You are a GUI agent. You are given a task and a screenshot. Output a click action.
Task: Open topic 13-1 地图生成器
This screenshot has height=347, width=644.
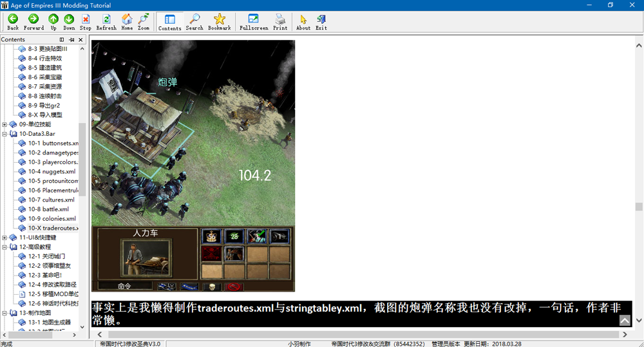coord(50,323)
